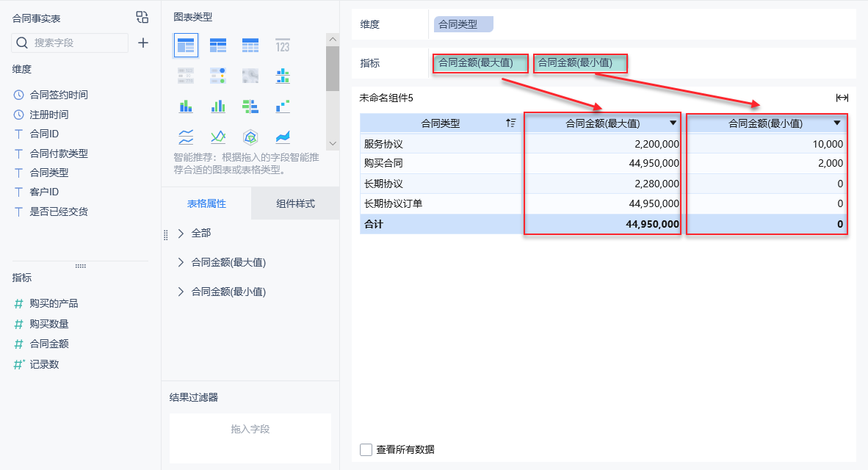Image resolution: width=868 pixels, height=470 pixels.
Task: Select the multi-series column chart type
Action: pos(218,106)
